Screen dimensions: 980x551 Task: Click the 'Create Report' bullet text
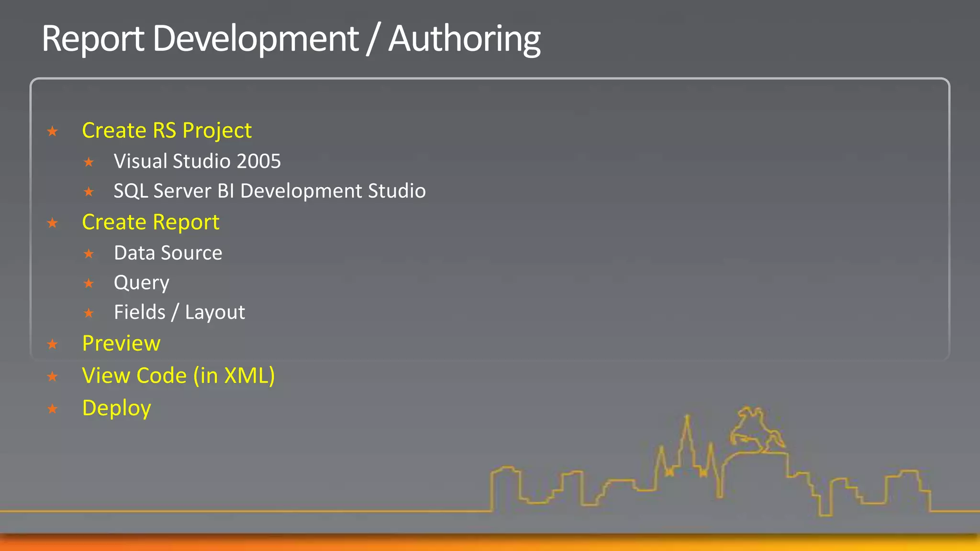click(x=150, y=222)
